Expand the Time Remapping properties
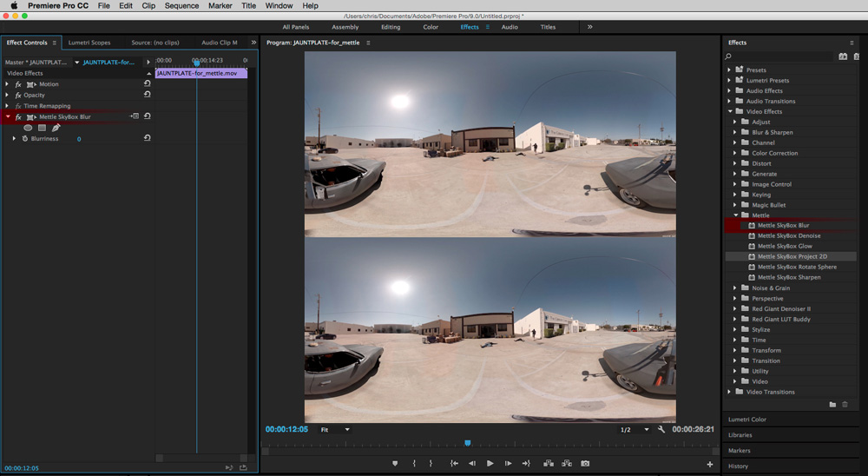868x476 pixels. coord(7,106)
